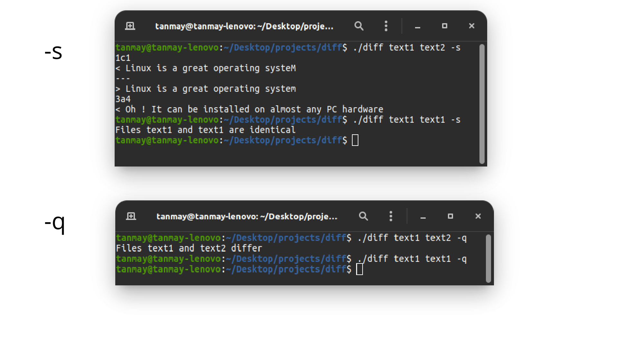Close the top terminal window
This screenshot has height=362, width=644.
point(471,26)
